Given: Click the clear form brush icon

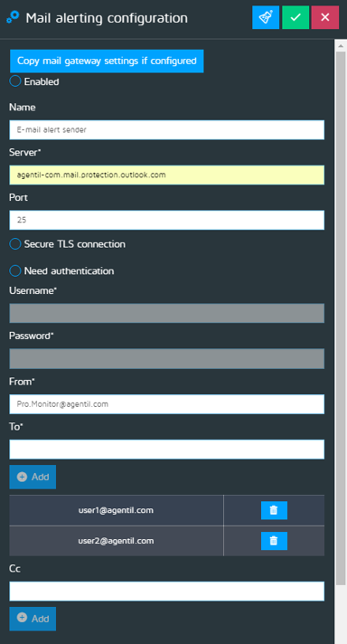Looking at the screenshot, I should [x=266, y=17].
